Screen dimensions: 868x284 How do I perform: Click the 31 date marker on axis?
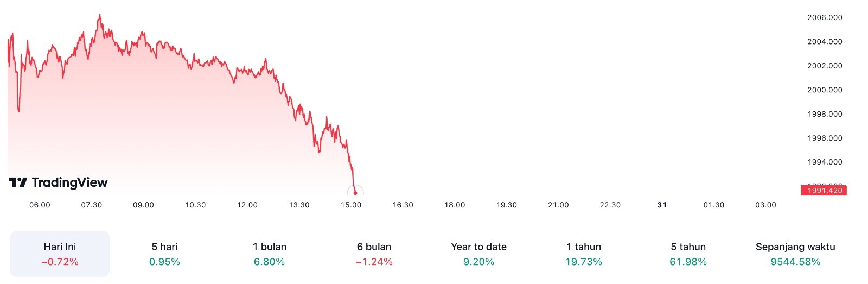click(x=662, y=205)
